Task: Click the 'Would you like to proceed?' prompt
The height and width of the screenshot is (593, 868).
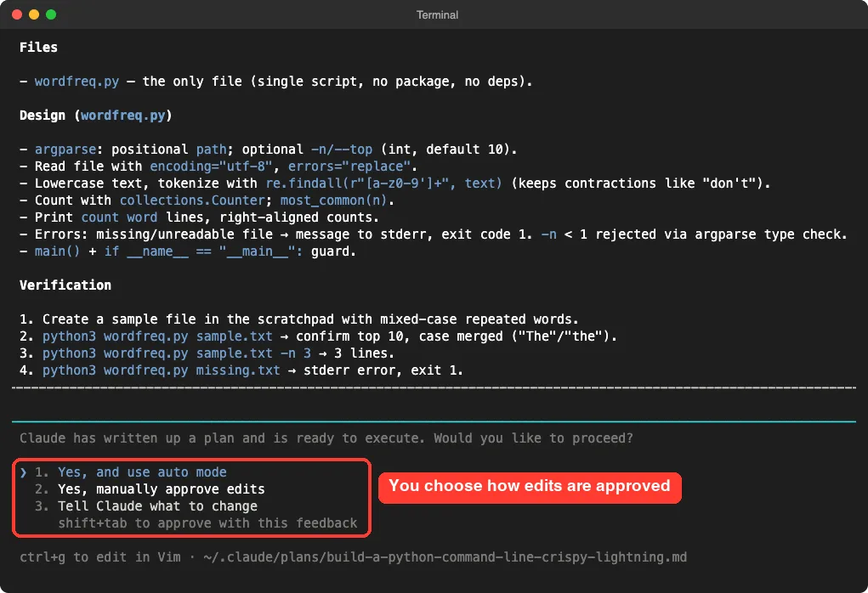Action: coord(533,438)
